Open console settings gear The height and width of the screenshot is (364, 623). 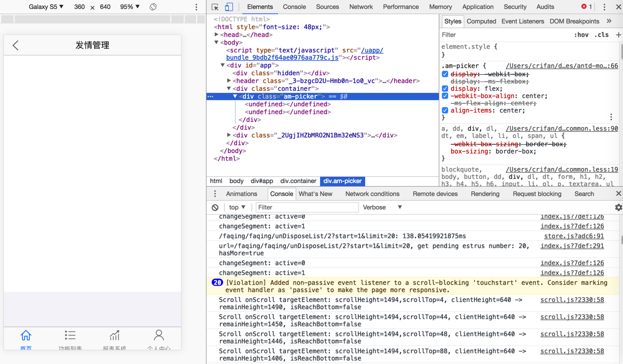coord(618,207)
